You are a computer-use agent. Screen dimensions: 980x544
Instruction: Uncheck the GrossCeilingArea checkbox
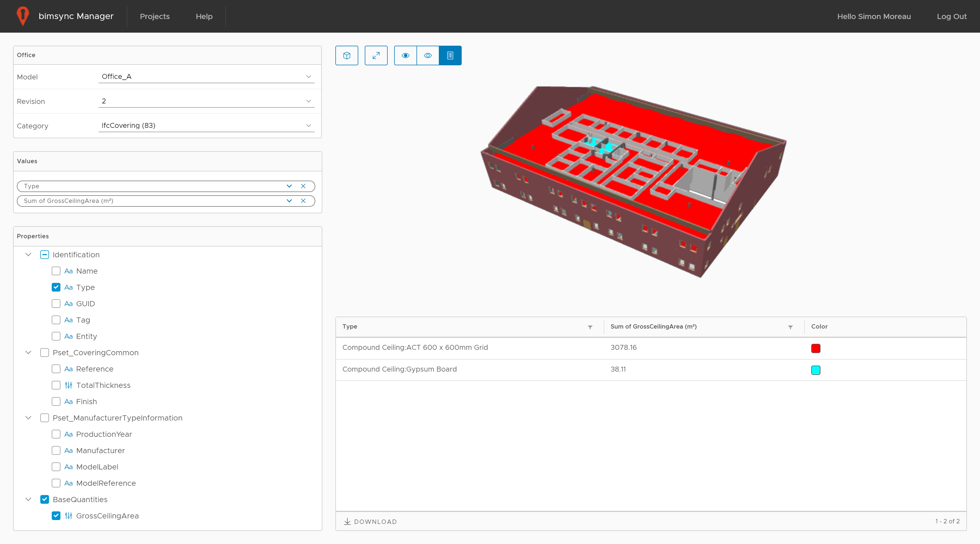coord(56,515)
